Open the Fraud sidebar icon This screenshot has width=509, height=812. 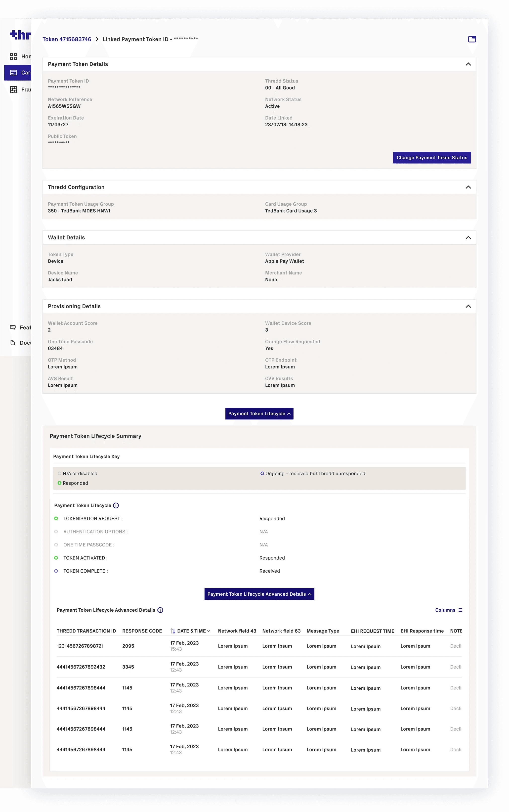(13, 90)
